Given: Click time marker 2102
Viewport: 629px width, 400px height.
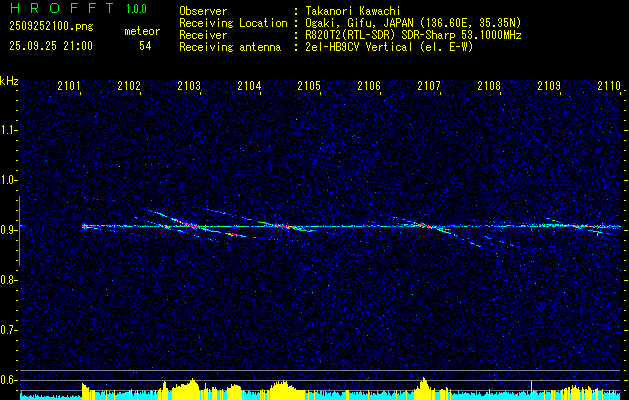Looking at the screenshot, I should (129, 85).
